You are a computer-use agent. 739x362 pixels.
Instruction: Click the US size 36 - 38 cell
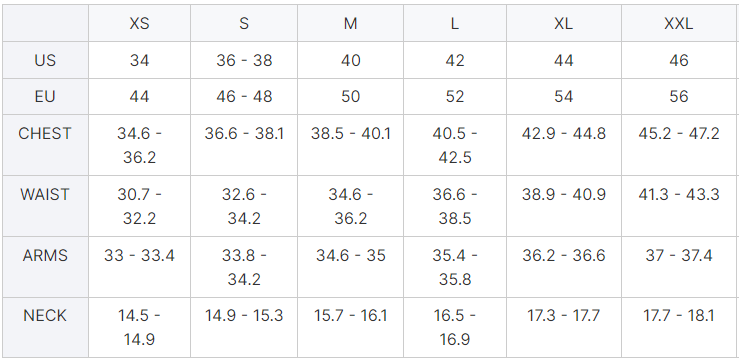click(x=244, y=60)
